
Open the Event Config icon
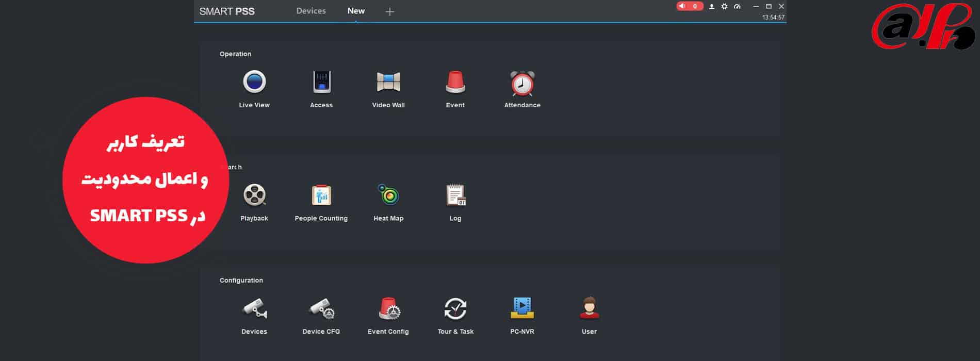(389, 308)
